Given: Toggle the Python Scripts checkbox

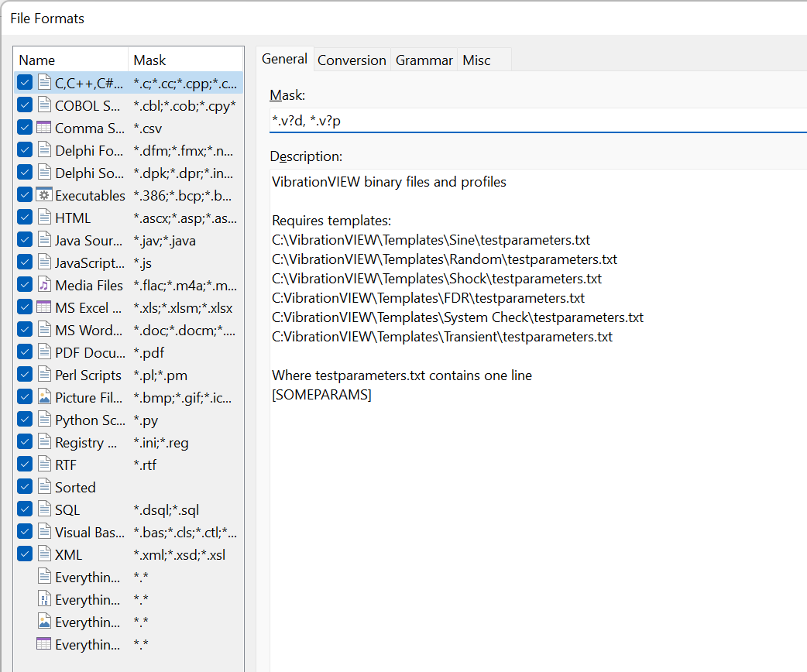Looking at the screenshot, I should coord(25,420).
